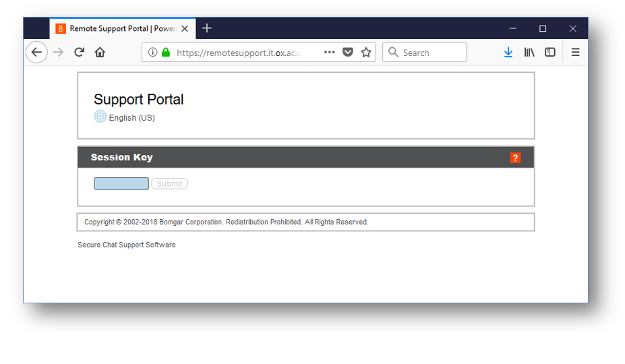Reload the page with refresh icon
Image resolution: width=625 pixels, height=364 pixels.
[x=79, y=53]
